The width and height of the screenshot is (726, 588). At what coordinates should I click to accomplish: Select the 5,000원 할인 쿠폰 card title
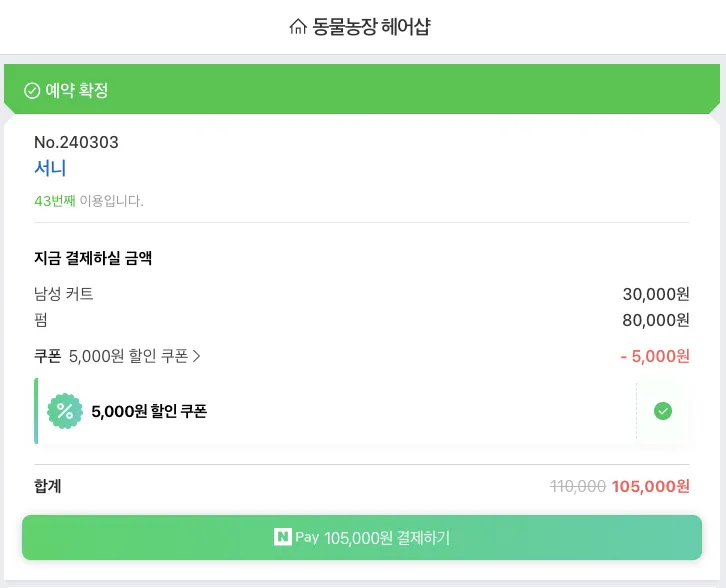coord(149,411)
